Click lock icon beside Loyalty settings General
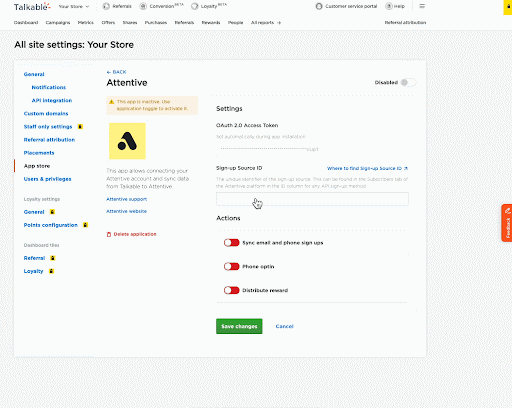Image resolution: width=512 pixels, height=408 pixels. [x=52, y=212]
